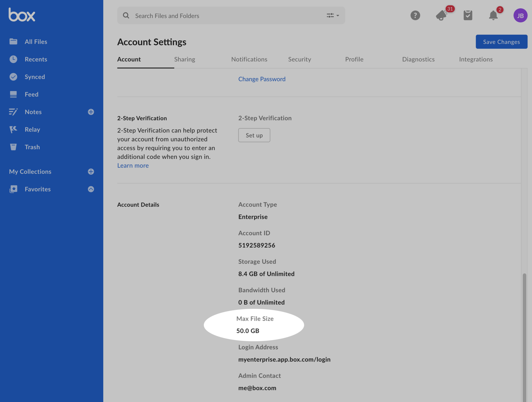The width and height of the screenshot is (532, 402).
Task: Collapse the Favorites section
Action: (91, 189)
